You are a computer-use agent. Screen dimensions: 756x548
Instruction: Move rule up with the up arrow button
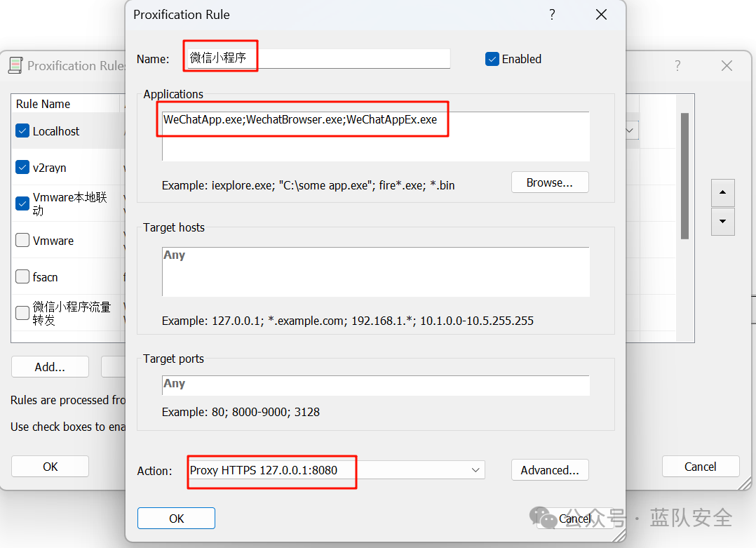[723, 192]
